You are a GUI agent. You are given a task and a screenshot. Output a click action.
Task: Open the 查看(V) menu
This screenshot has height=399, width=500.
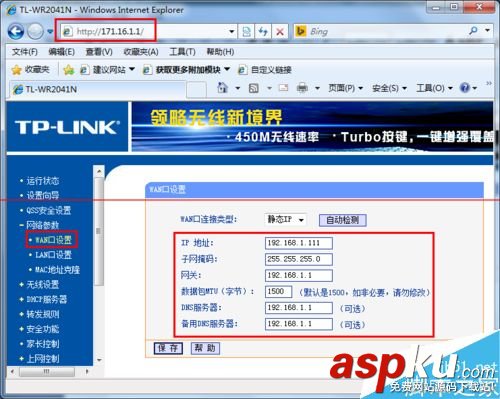coord(99,52)
